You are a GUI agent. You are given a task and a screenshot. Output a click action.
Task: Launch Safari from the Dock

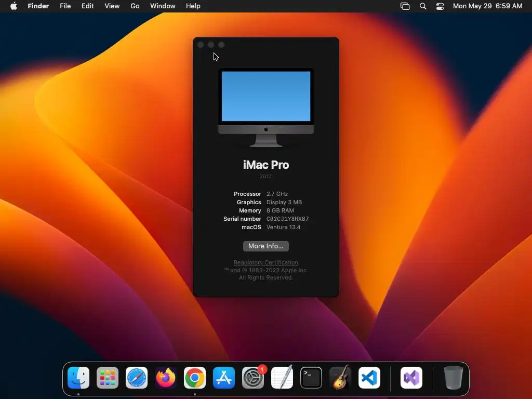[137, 378]
